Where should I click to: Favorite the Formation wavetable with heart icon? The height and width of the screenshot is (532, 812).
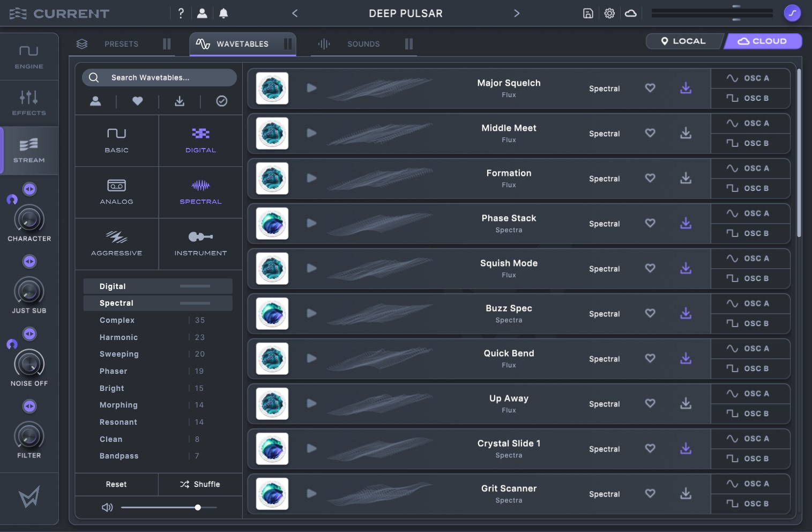(650, 178)
